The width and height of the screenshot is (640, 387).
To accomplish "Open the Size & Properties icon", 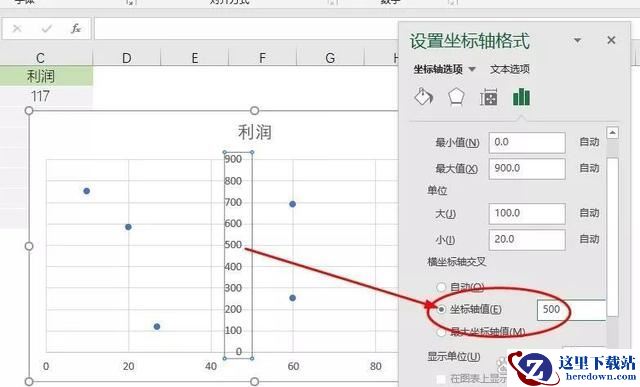I will pyautogui.click(x=489, y=97).
